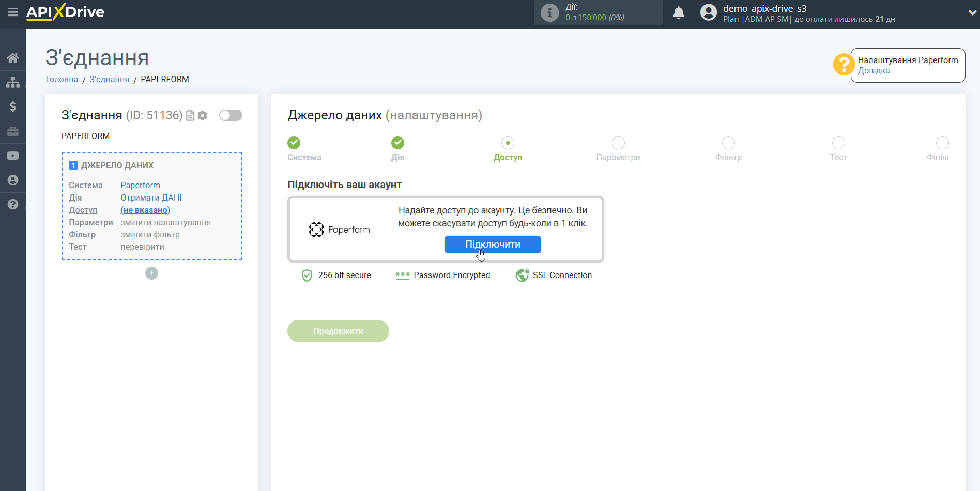
Task: Toggle the connection on/off switch
Action: [231, 115]
